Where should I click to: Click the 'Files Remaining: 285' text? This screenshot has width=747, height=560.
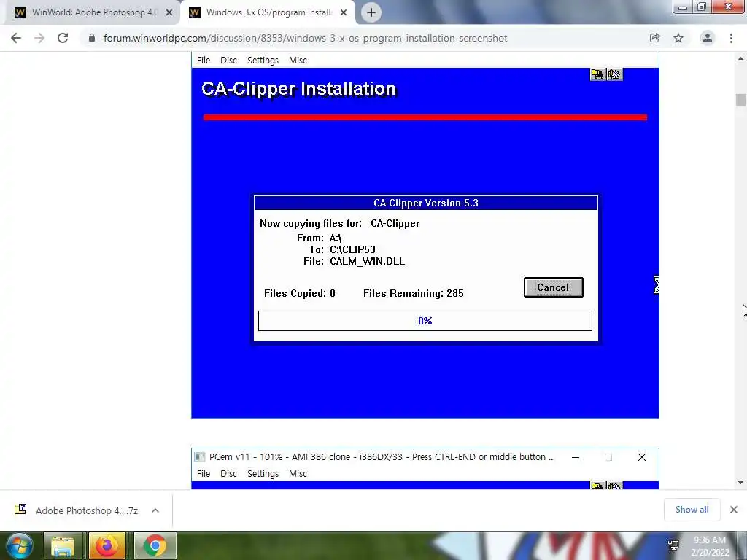[413, 293]
